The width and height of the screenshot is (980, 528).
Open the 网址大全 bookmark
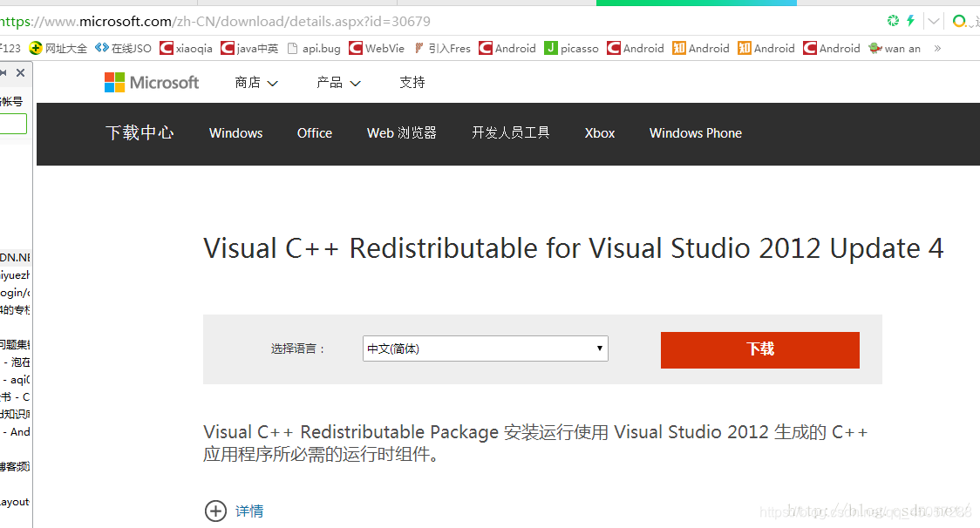point(58,48)
